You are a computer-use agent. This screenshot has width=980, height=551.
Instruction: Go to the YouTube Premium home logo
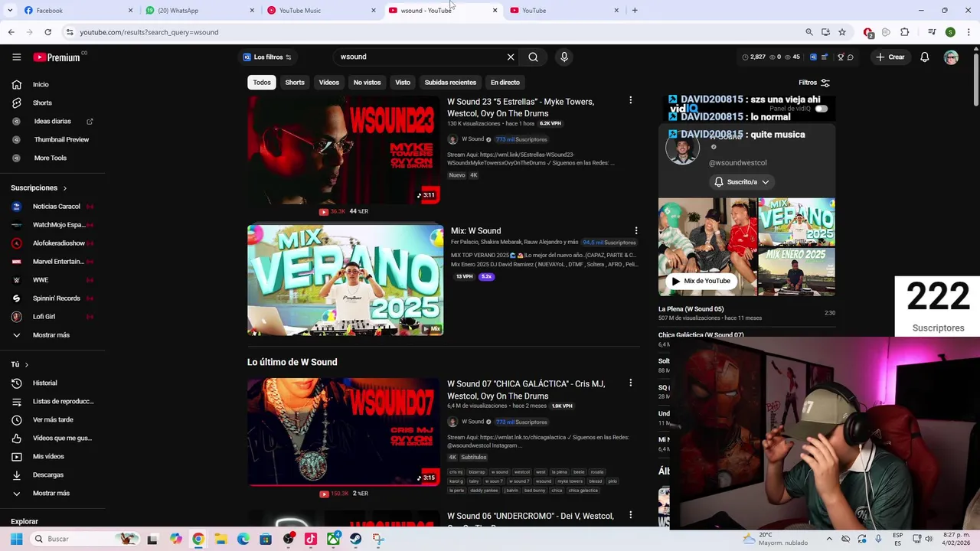click(x=57, y=57)
